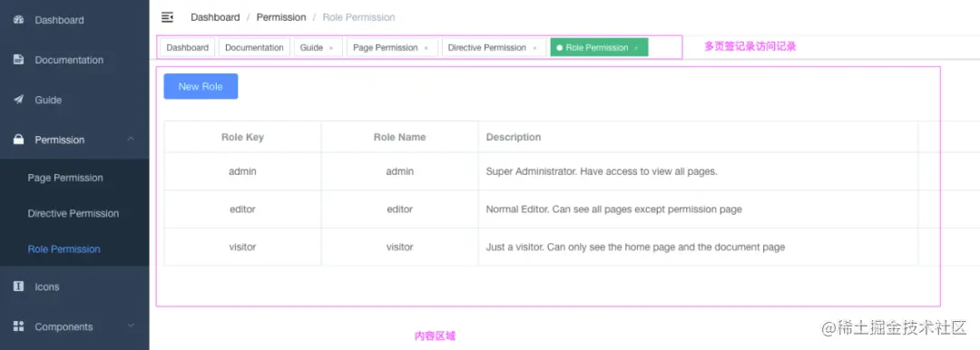Click the Permission lock icon
The width and height of the screenshot is (980, 350).
click(x=19, y=140)
